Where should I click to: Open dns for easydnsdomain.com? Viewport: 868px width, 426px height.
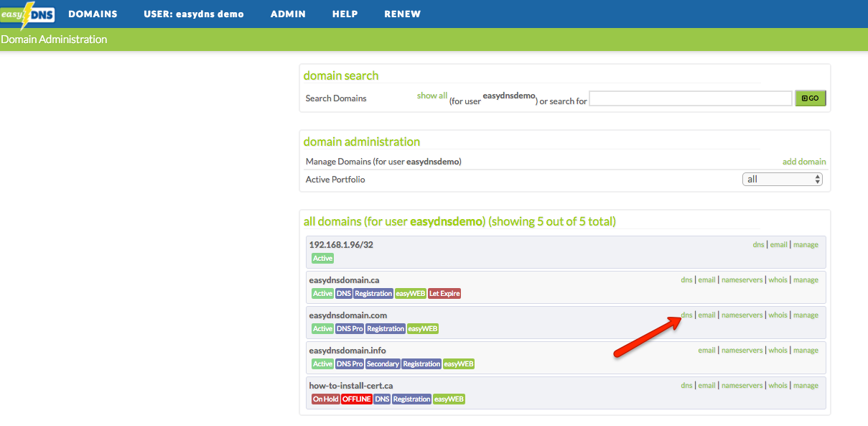(686, 315)
